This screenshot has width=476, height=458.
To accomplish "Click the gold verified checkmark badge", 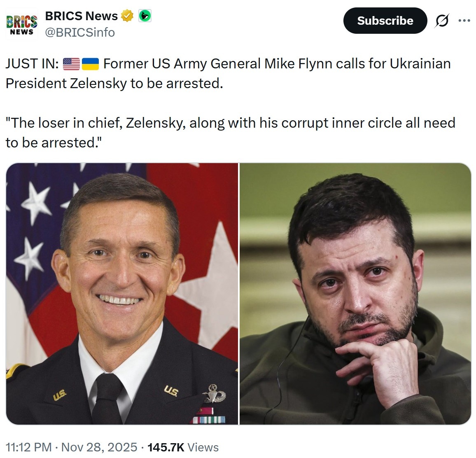I will [x=128, y=16].
